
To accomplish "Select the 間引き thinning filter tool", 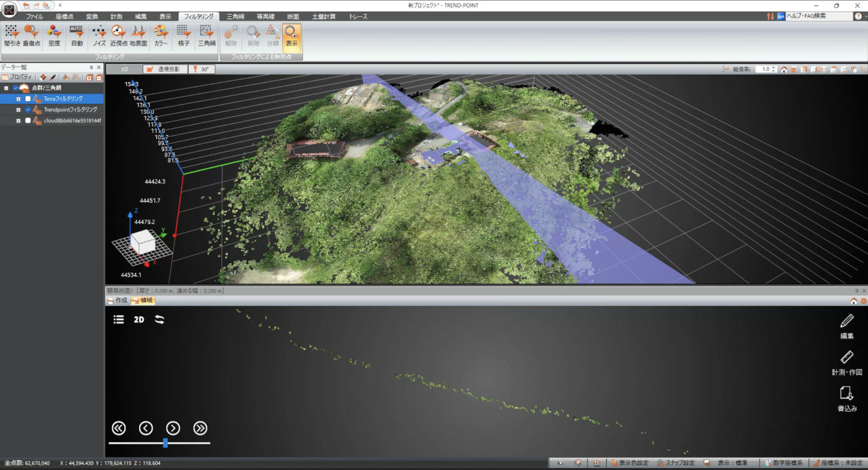I will click(x=12, y=35).
